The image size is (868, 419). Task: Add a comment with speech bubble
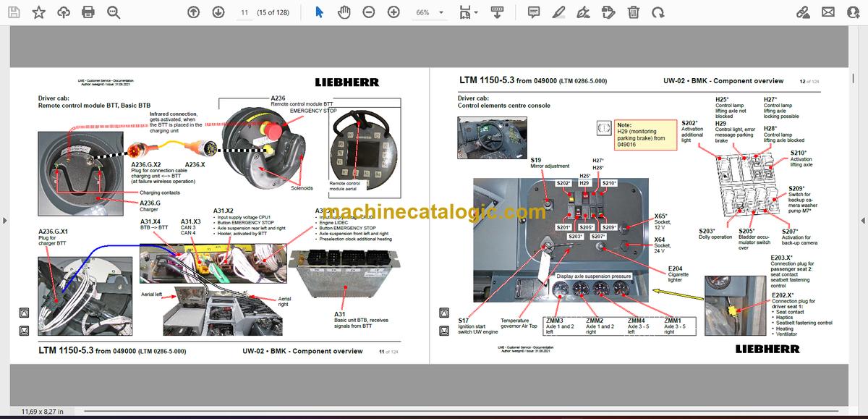pyautogui.click(x=534, y=12)
